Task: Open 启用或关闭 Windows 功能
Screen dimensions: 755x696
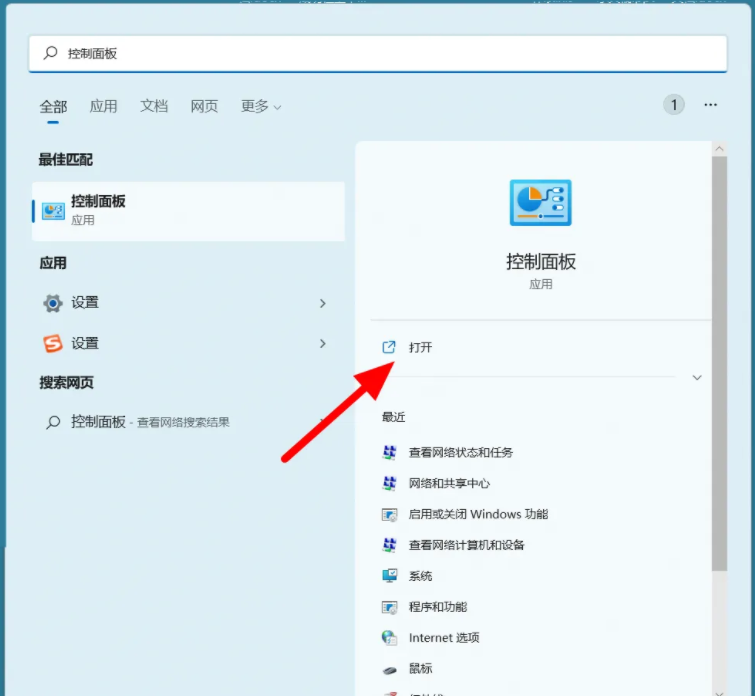Action: (478, 514)
